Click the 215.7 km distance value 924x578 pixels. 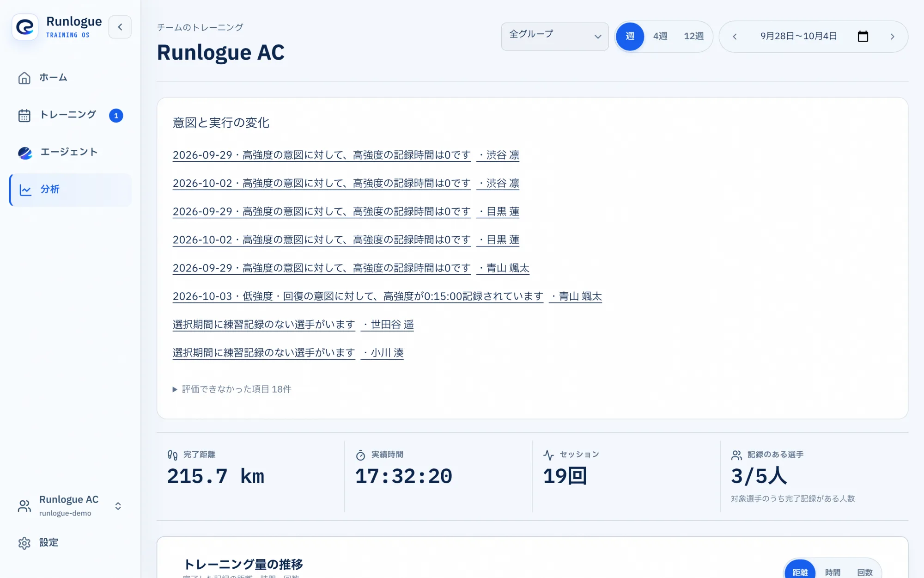(216, 476)
